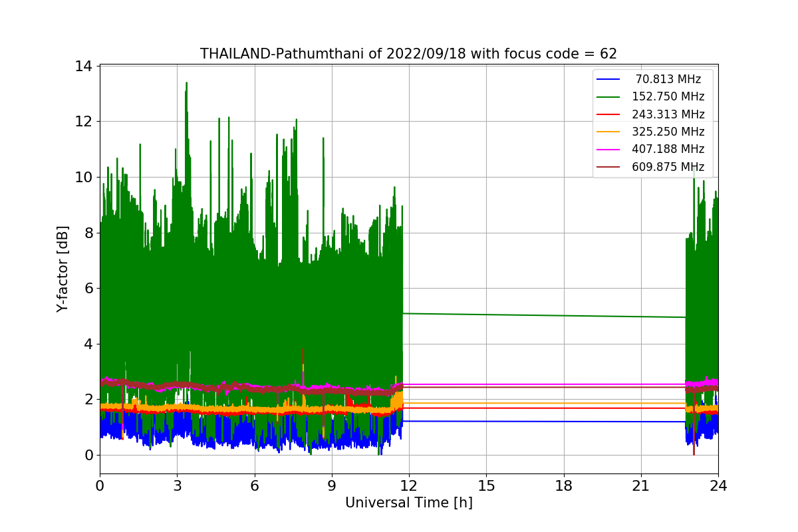Click the brown legend line sample
Viewport: 798px width, 532px height.
[608, 167]
